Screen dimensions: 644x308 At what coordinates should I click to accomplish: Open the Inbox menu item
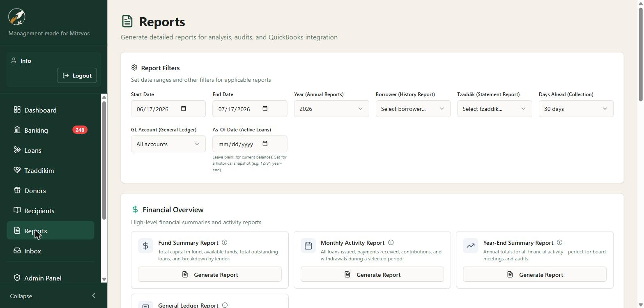tap(50, 251)
